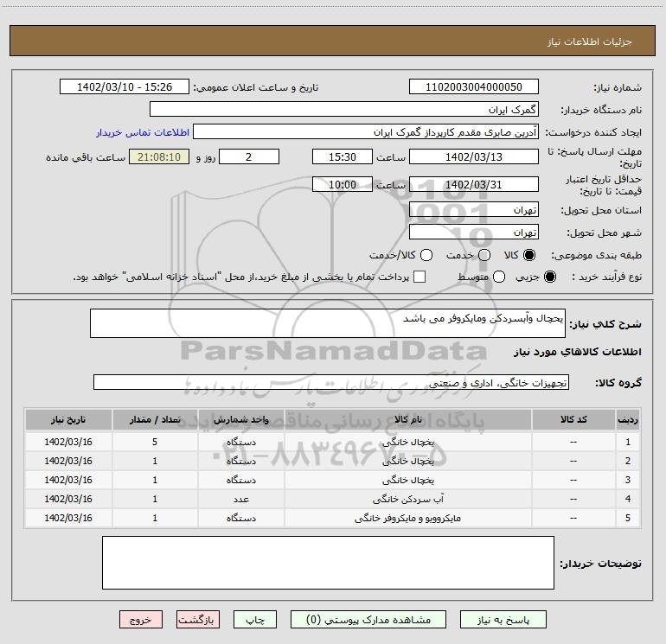The width and height of the screenshot is (666, 644).
Task: Select the متوسط purchase type radio
Action: point(499,277)
